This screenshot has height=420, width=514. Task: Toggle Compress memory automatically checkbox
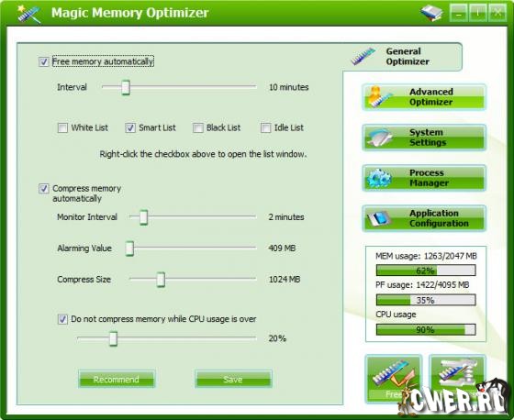(x=44, y=188)
